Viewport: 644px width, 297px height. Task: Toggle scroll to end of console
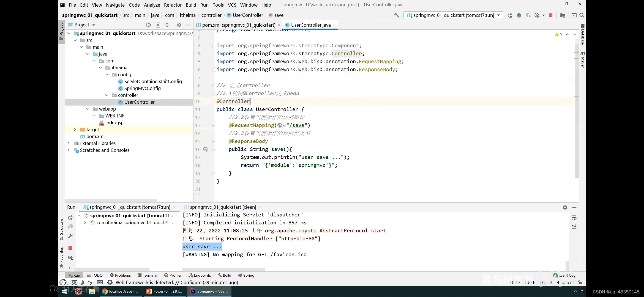tap(574, 227)
